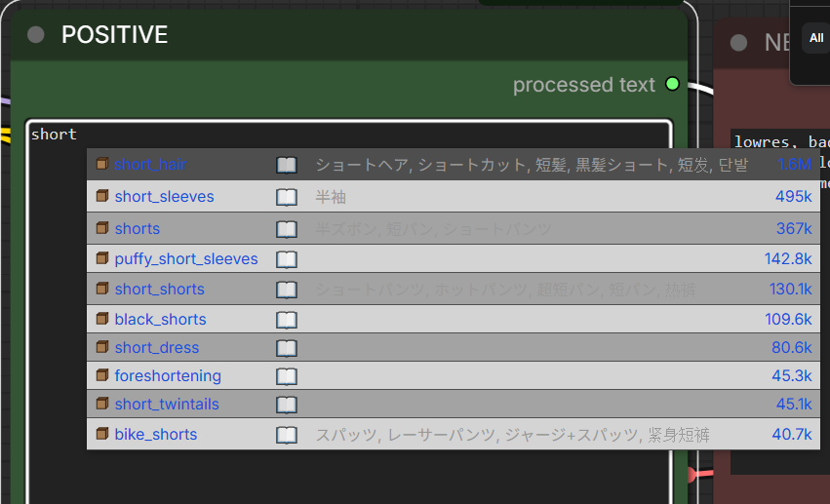
Task: Insert the short_dress tag suggestion
Action: (454, 347)
